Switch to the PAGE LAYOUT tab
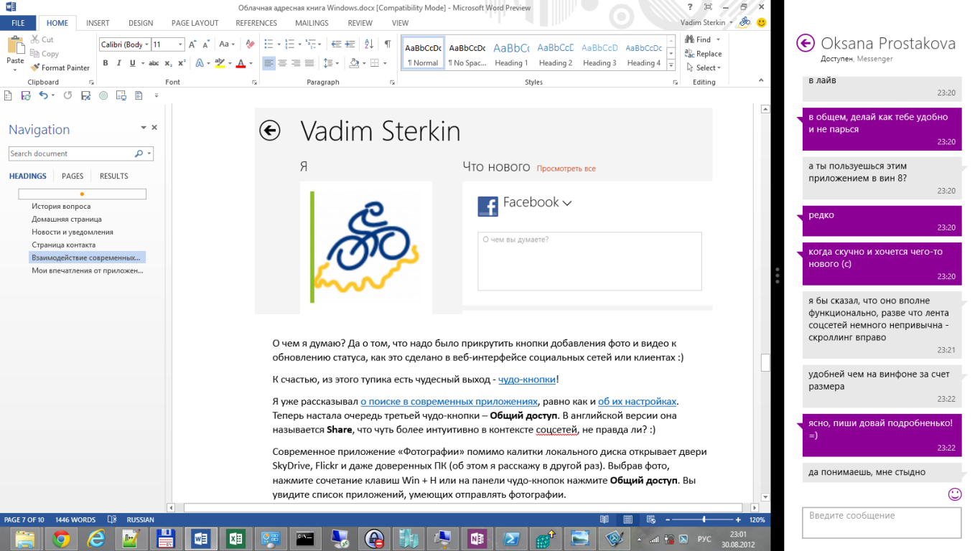 click(195, 23)
